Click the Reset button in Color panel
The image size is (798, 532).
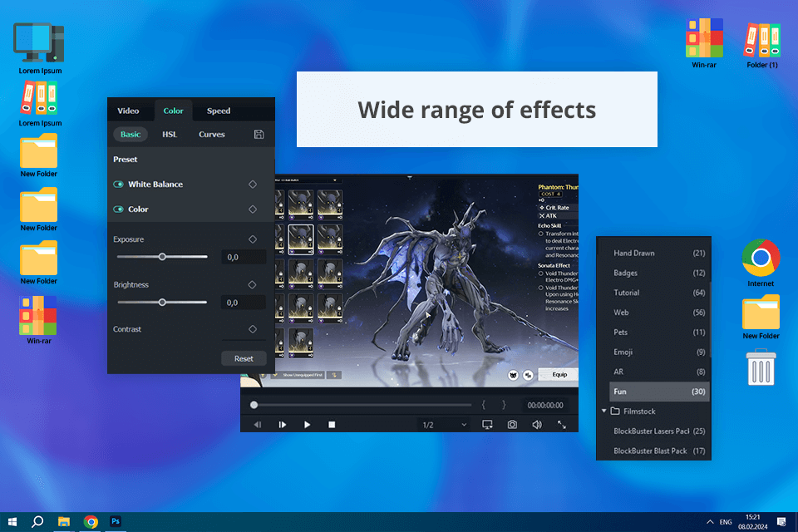tap(244, 359)
